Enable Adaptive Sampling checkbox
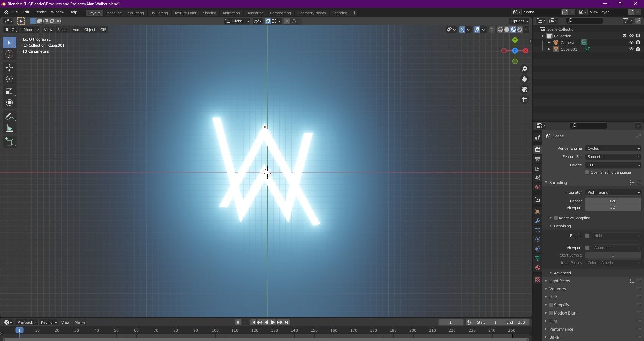644x341 pixels. (x=556, y=218)
